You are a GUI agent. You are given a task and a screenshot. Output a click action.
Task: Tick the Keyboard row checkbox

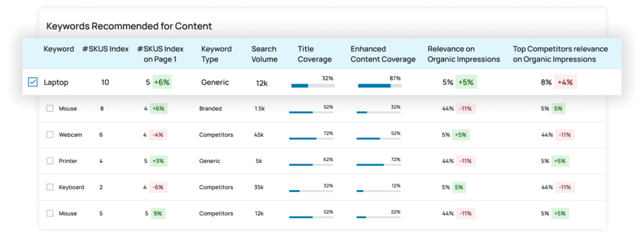(x=50, y=187)
